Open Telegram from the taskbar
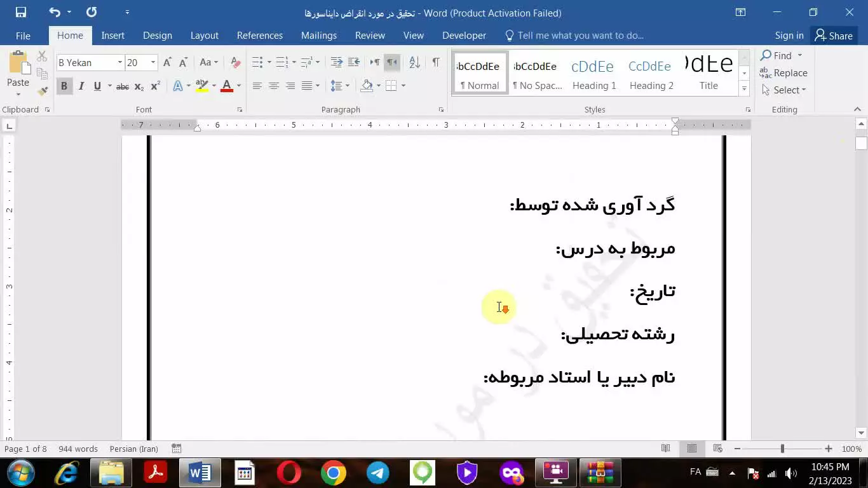This screenshot has height=488, width=868. 378,473
